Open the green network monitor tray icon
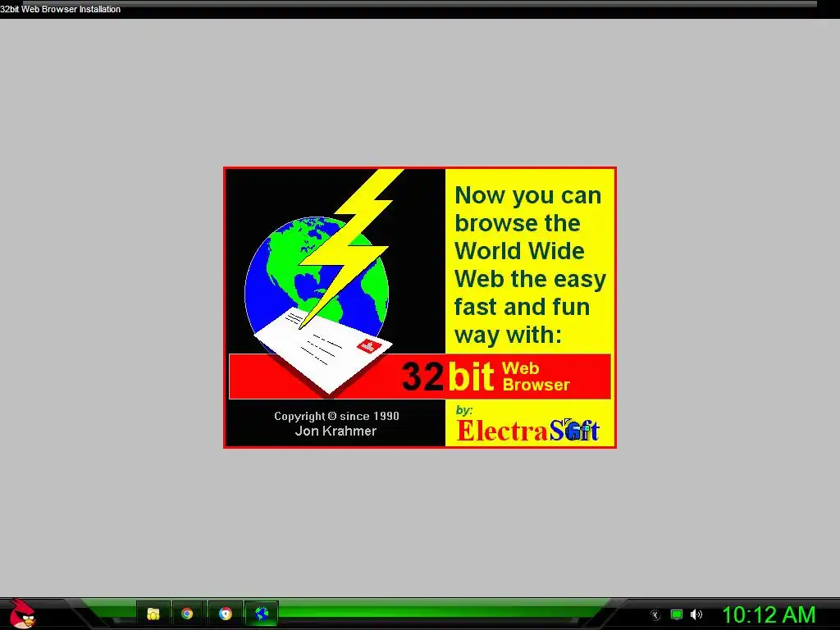The height and width of the screenshot is (630, 840). tap(677, 614)
